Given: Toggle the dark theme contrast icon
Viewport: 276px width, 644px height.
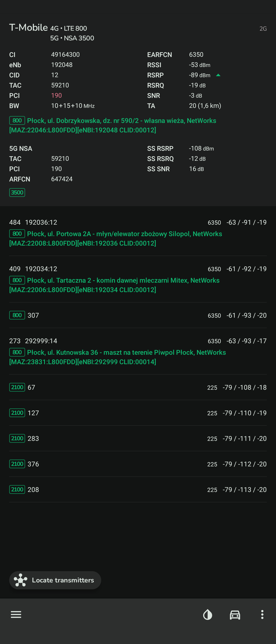Looking at the screenshot, I should point(207,614).
